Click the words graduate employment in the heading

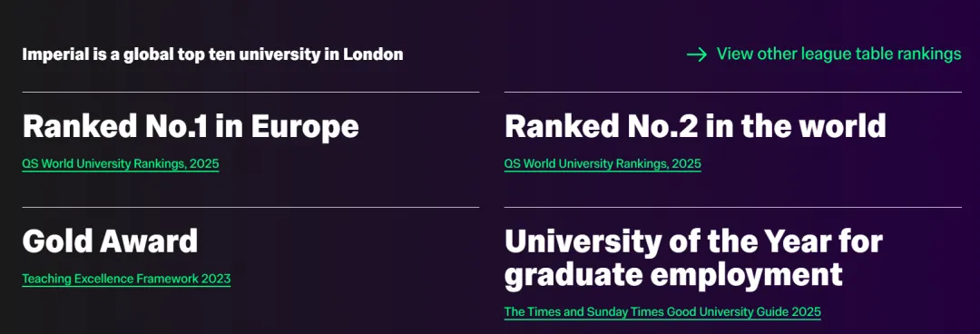point(673,275)
